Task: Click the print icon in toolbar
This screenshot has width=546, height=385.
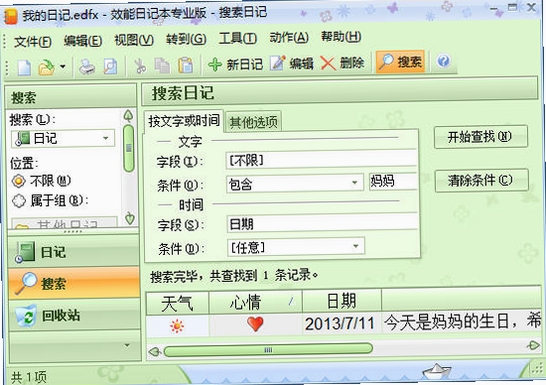Action: tap(87, 66)
